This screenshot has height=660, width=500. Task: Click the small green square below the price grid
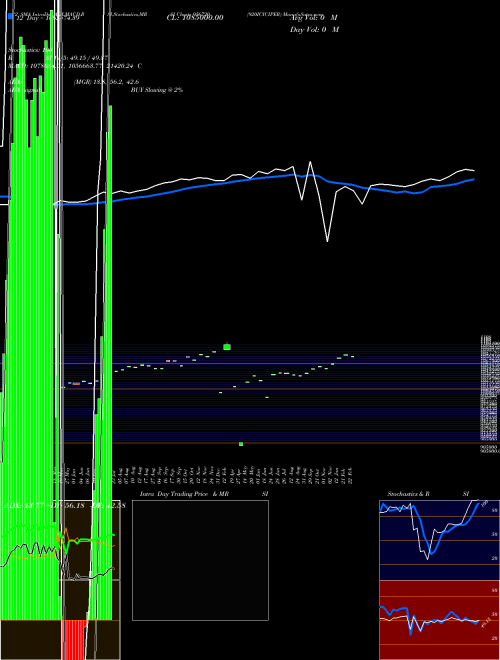coord(241,444)
